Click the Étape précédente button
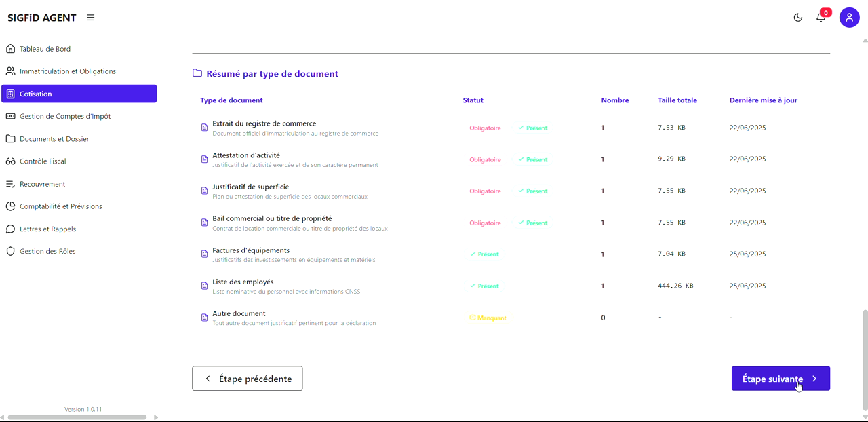 247,378
